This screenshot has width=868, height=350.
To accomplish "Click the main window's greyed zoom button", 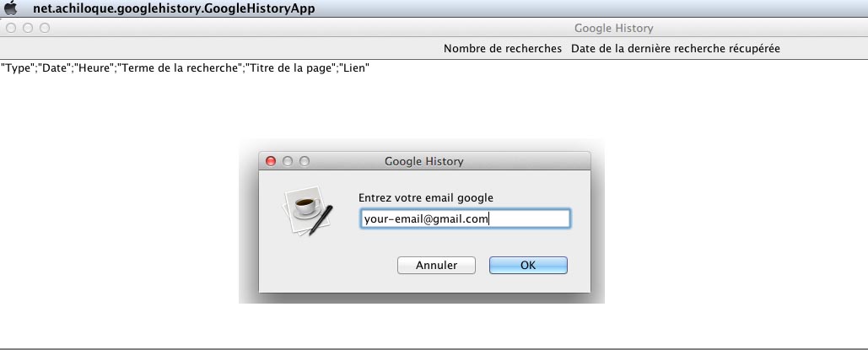I will tap(45, 28).
